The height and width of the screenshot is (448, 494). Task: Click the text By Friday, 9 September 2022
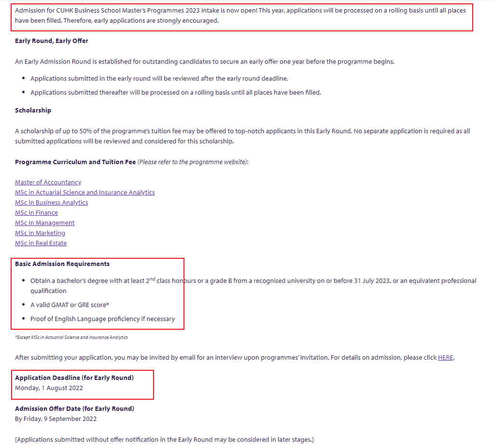click(56, 419)
